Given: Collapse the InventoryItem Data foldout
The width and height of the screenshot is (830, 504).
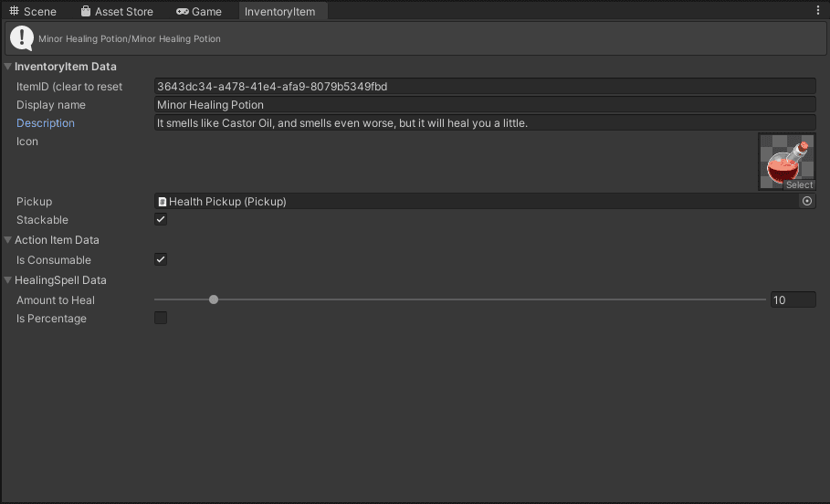Looking at the screenshot, I should tap(8, 67).
